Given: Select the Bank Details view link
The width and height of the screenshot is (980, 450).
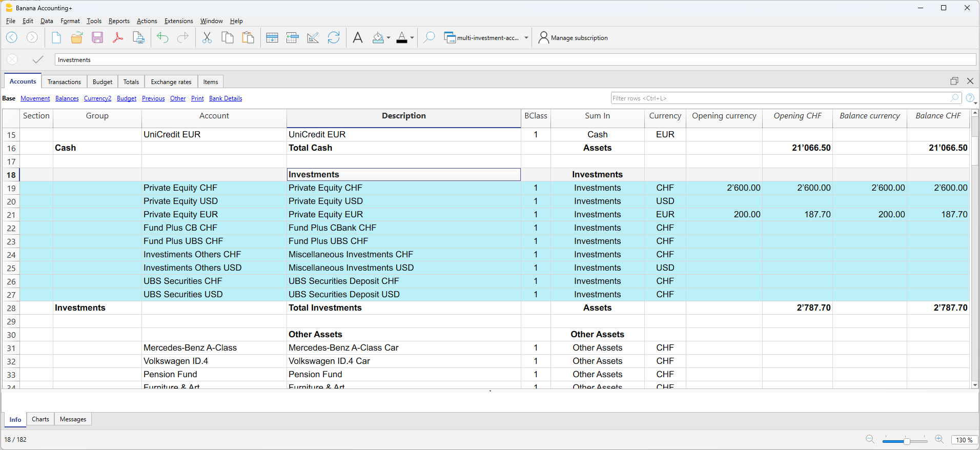Looking at the screenshot, I should tap(226, 98).
